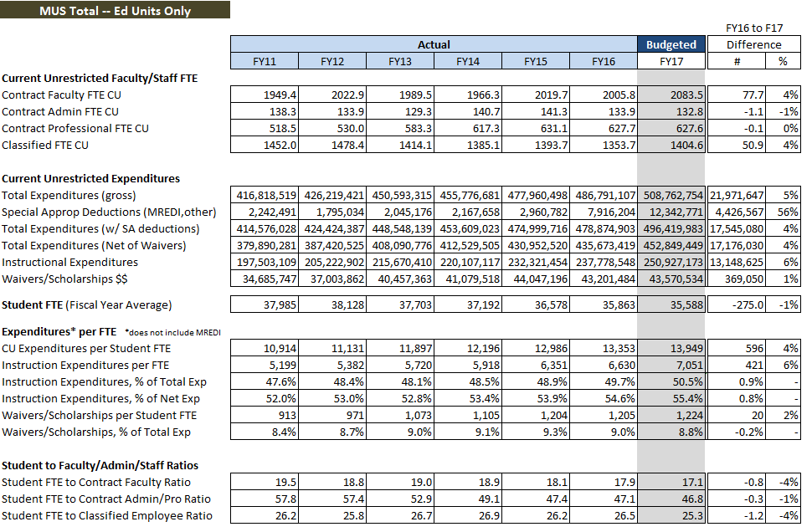Click Expenditures* per FTE heading
This screenshot has width=812, height=532.
click(x=59, y=332)
